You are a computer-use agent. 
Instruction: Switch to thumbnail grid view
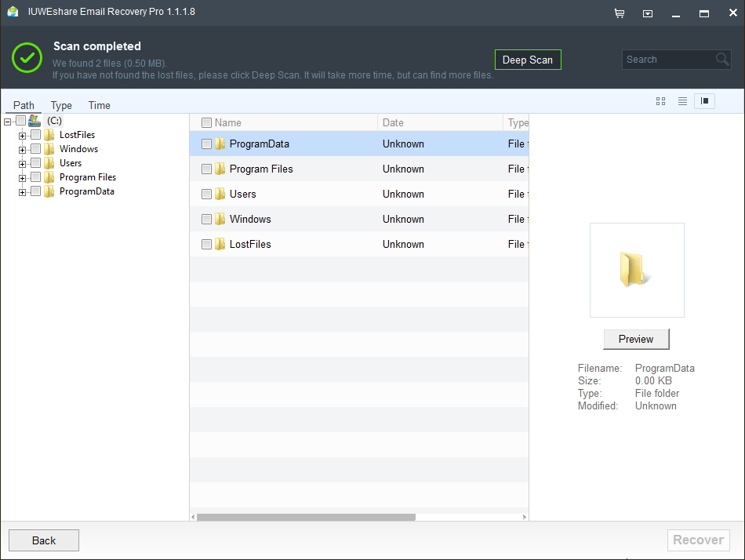tap(660, 101)
